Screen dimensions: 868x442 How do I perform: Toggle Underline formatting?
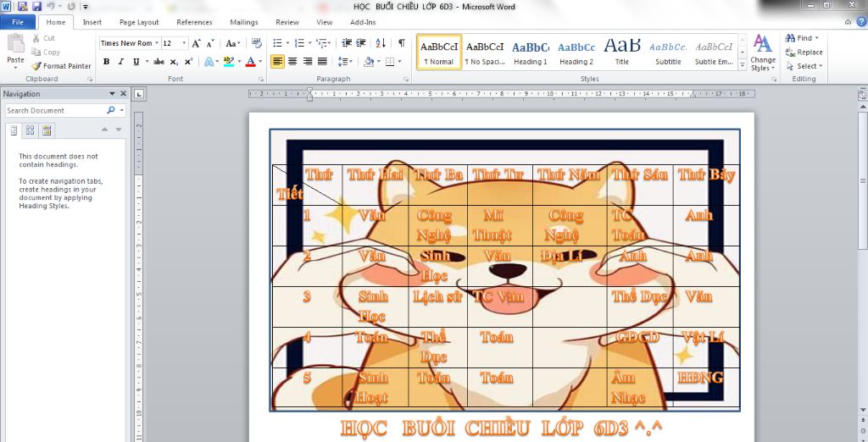(x=136, y=62)
